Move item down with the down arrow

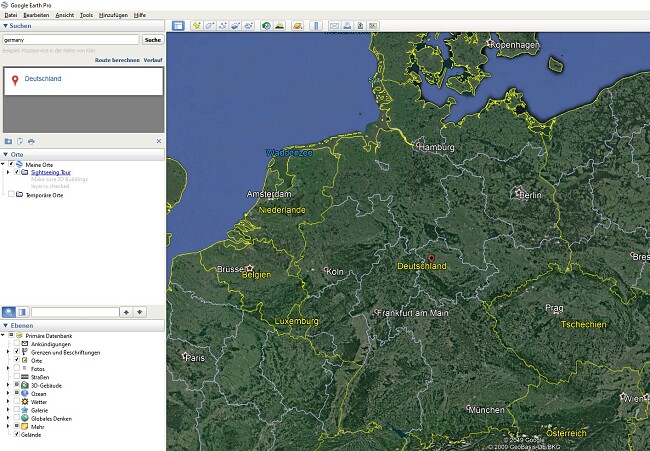(x=140, y=312)
